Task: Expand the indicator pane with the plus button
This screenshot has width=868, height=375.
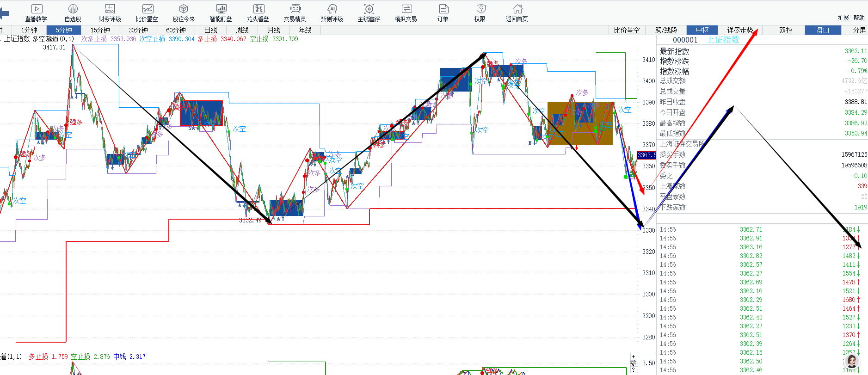Action: point(633,357)
